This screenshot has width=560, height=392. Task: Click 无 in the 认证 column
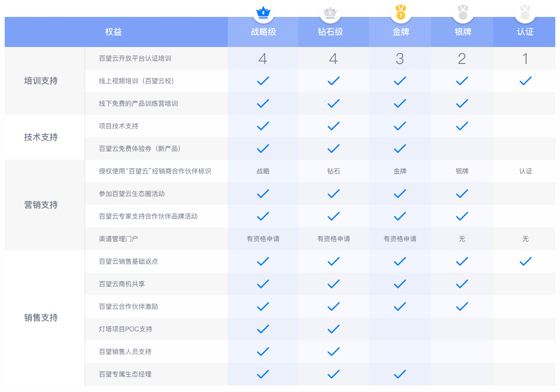(x=525, y=239)
